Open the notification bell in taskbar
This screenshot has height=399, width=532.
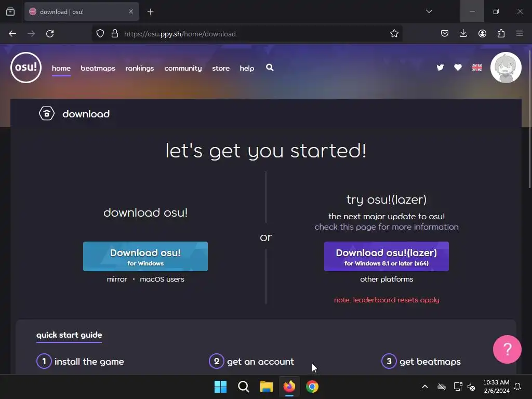[517, 387]
